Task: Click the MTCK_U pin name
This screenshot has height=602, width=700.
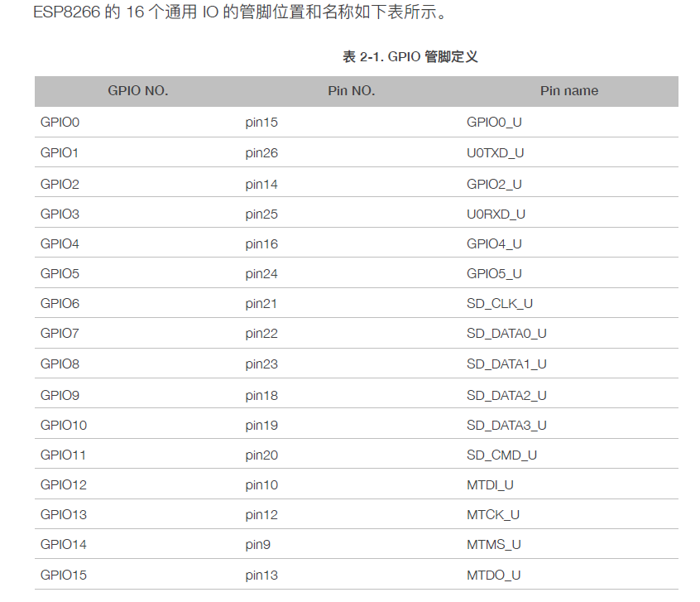Action: click(493, 515)
